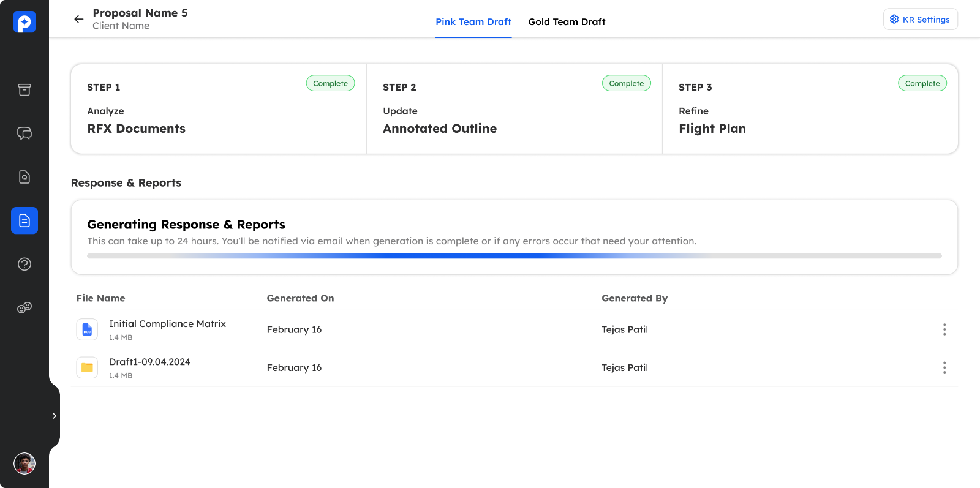Open the chat bubbles icon in sidebar
980x488 pixels.
pos(24,133)
